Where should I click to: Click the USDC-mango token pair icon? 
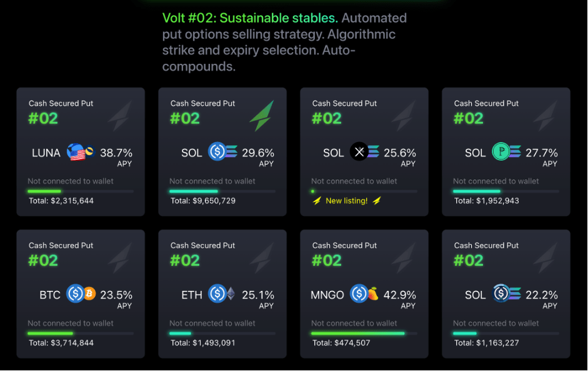364,293
